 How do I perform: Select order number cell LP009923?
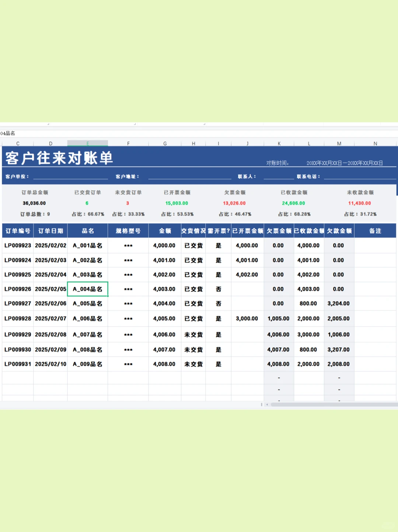click(x=17, y=245)
